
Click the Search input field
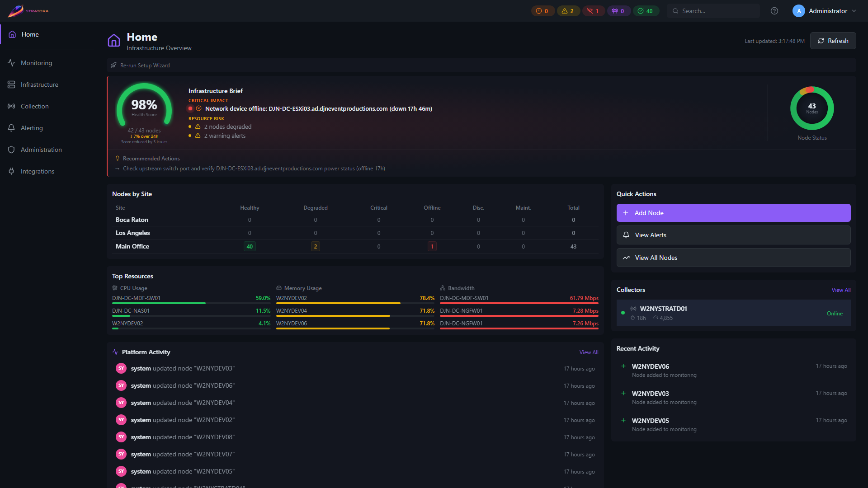[x=713, y=11]
